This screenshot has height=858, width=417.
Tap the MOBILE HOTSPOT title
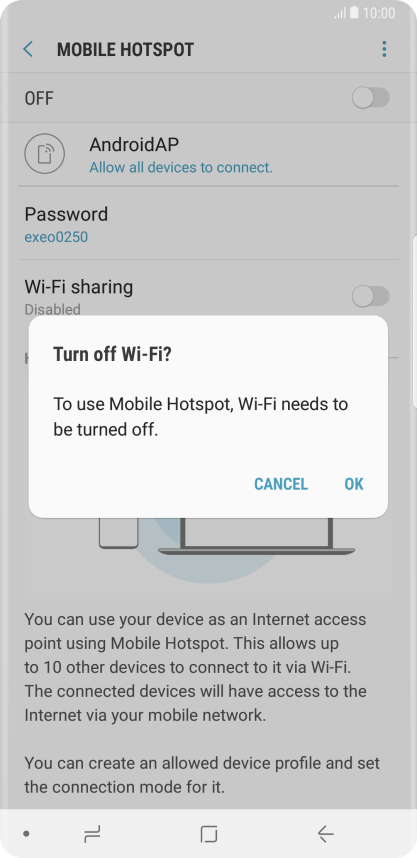[125, 50]
